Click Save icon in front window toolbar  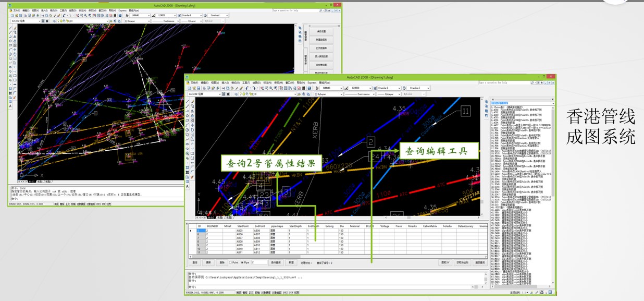197,88
